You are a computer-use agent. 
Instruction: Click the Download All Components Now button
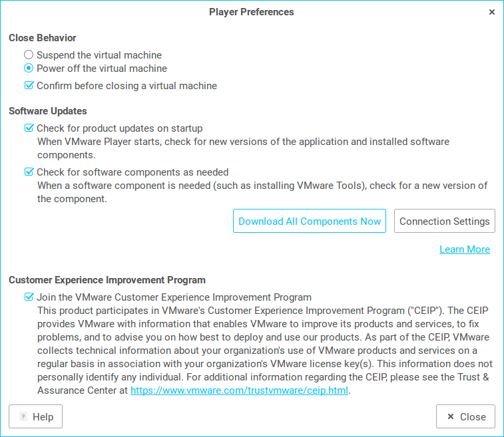click(310, 221)
